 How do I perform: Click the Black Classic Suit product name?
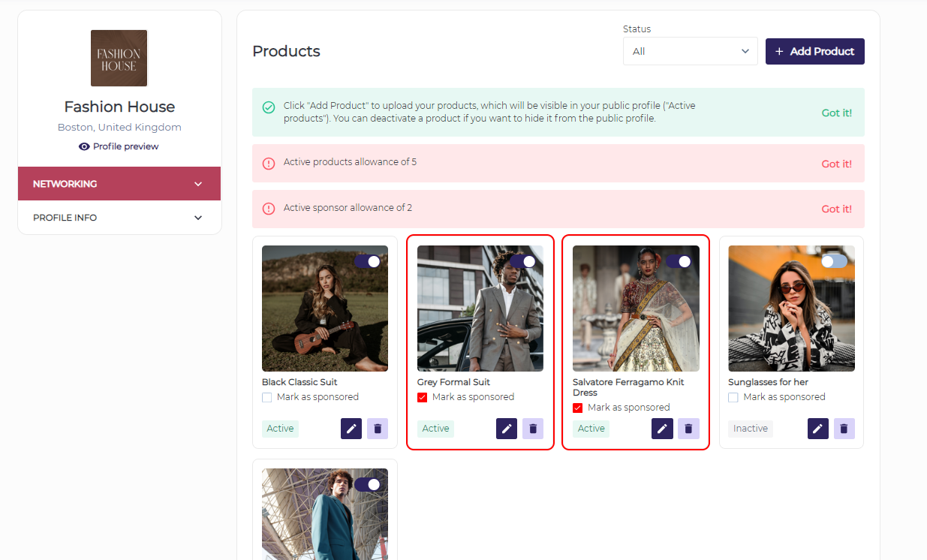pos(299,382)
